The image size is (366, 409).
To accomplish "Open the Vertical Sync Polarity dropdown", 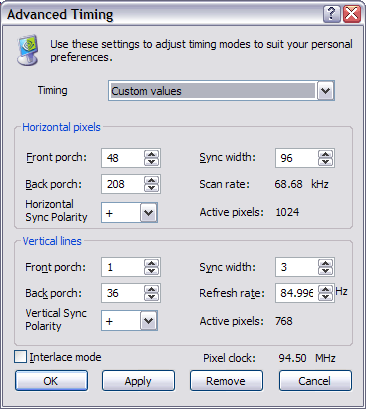I will [148, 321].
